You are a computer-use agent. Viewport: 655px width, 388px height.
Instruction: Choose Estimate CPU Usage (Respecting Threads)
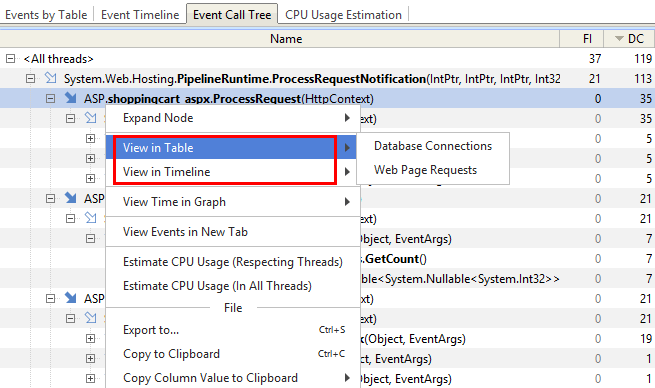[x=233, y=262]
